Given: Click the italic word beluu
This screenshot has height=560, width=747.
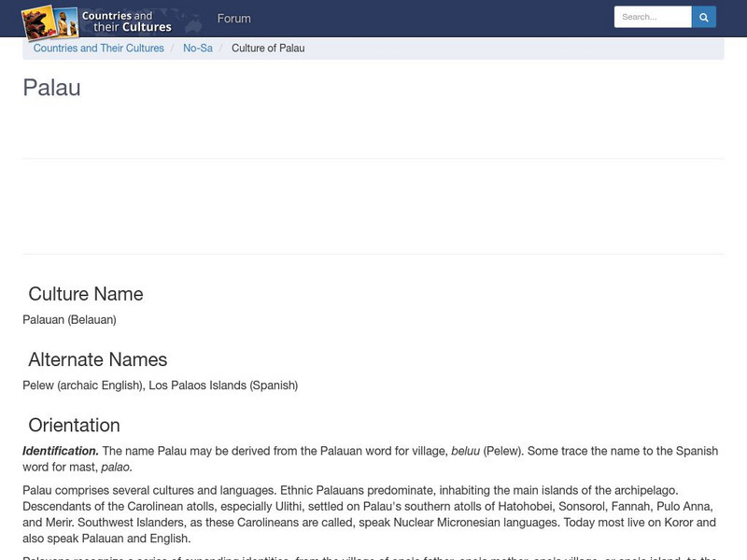Looking at the screenshot, I should (x=465, y=451).
